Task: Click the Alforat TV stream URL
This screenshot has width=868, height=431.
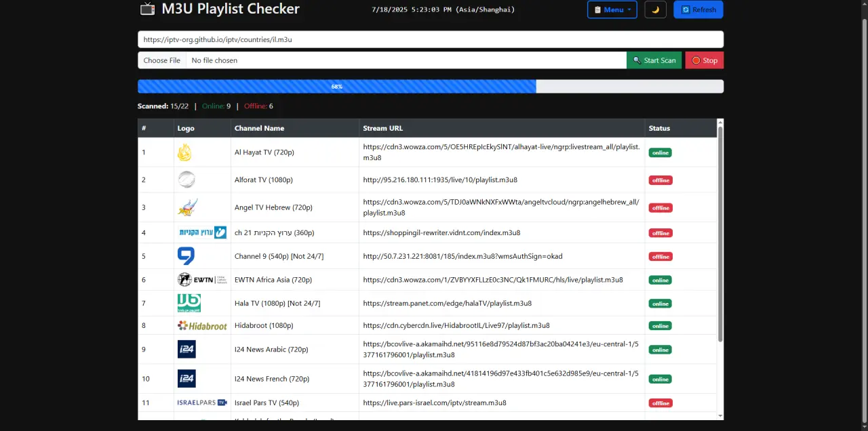Action: tap(440, 180)
